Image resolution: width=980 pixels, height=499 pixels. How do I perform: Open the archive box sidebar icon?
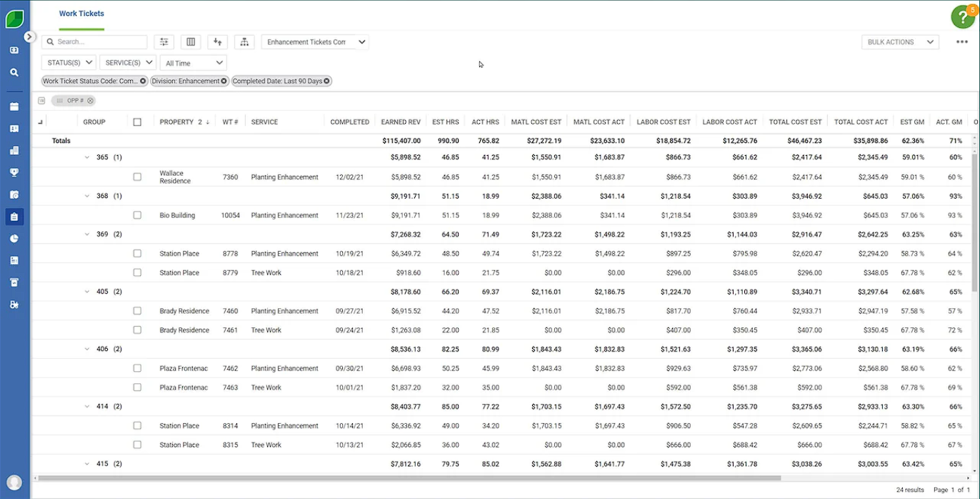coord(14,282)
